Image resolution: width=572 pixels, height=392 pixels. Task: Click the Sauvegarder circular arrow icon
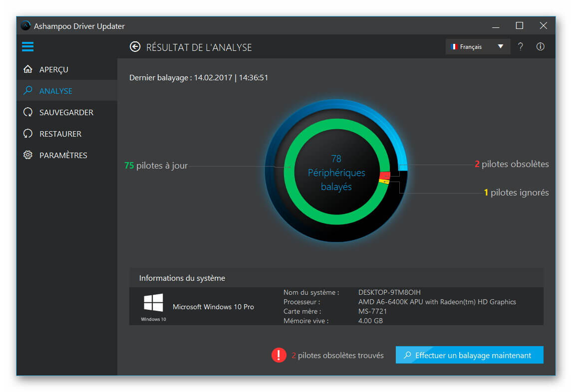pyautogui.click(x=28, y=112)
